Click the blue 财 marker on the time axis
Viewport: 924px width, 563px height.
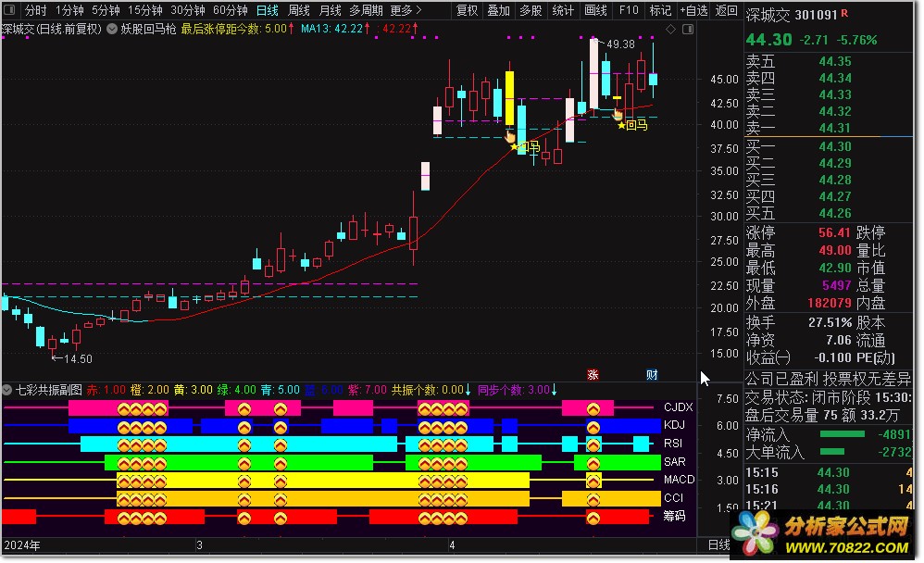pos(652,374)
